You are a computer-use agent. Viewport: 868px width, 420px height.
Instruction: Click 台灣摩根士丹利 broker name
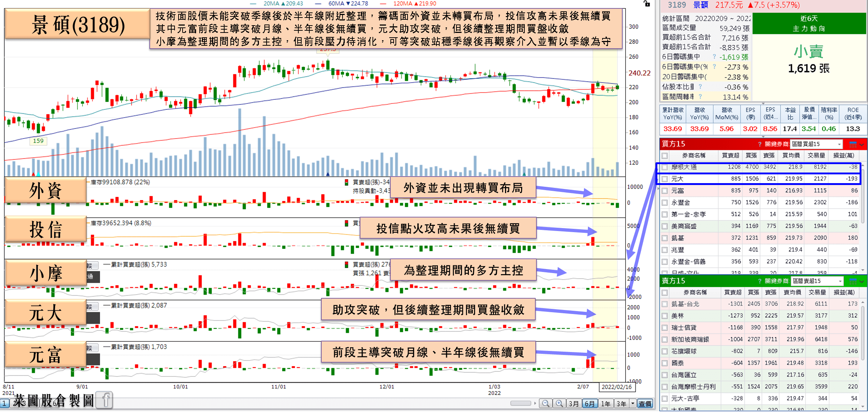click(693, 387)
